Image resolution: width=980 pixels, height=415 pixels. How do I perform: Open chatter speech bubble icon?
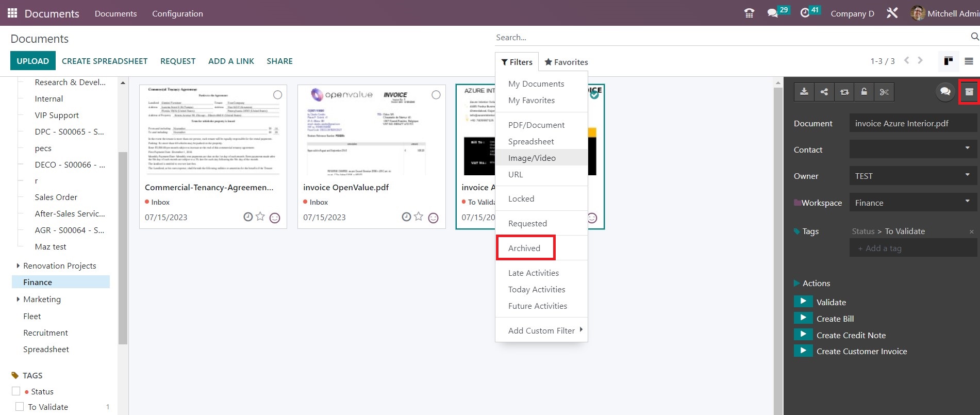945,92
